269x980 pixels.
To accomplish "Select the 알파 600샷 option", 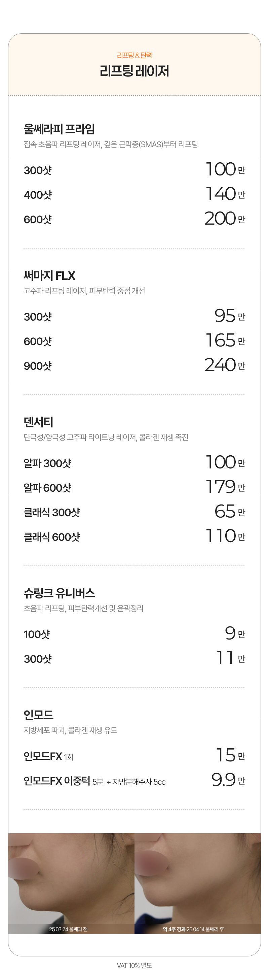I will click(x=47, y=488).
